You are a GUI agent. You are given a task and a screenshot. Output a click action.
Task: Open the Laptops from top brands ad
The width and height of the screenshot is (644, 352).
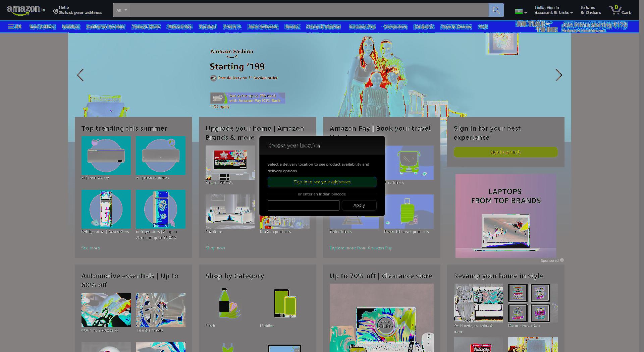coord(505,216)
